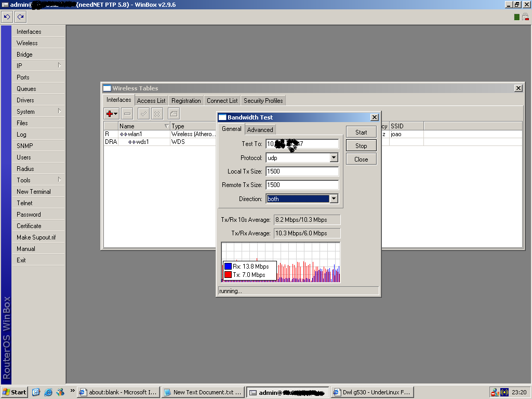Switch to the Advanced tab in Bandwidth Test
The width and height of the screenshot is (532, 399).
[260, 130]
